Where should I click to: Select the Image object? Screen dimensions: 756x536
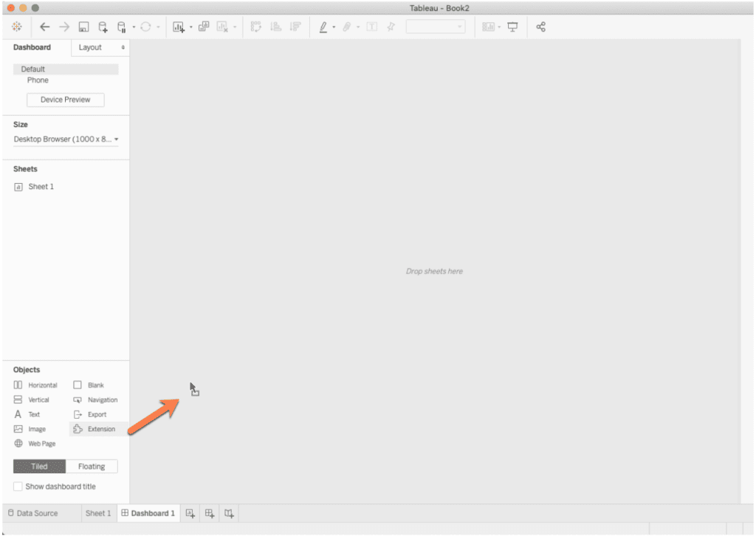pyautogui.click(x=30, y=429)
